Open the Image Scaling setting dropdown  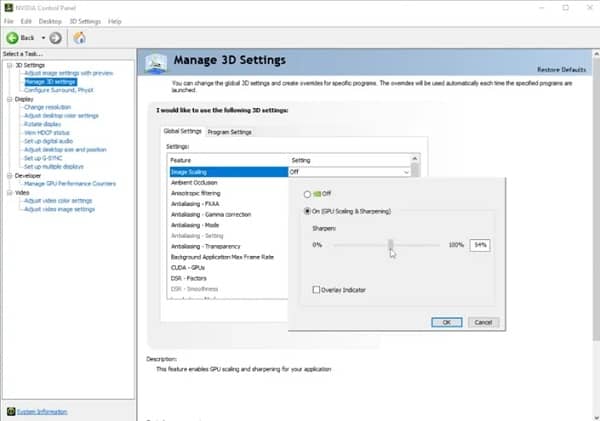406,172
